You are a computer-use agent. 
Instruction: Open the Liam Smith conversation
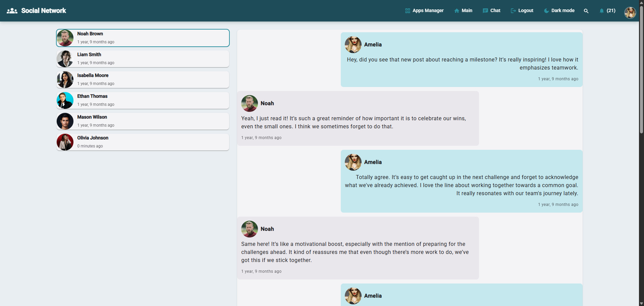143,59
